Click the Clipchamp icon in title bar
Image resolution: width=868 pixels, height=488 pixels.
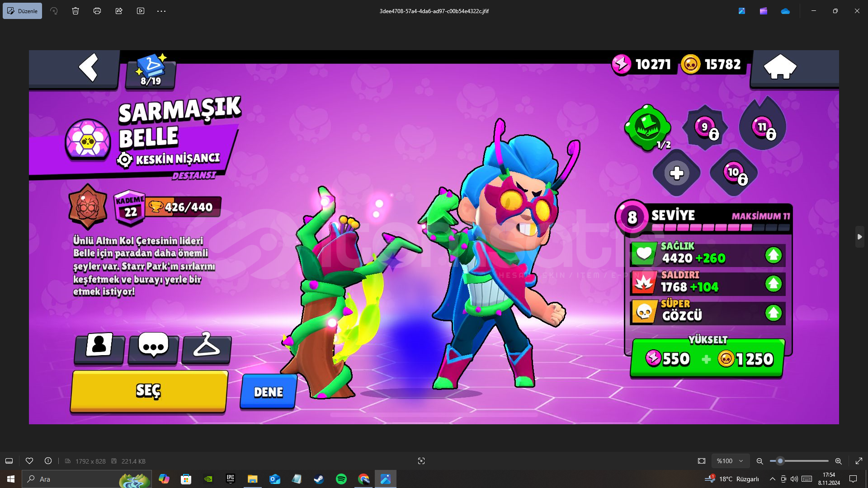[x=764, y=11]
